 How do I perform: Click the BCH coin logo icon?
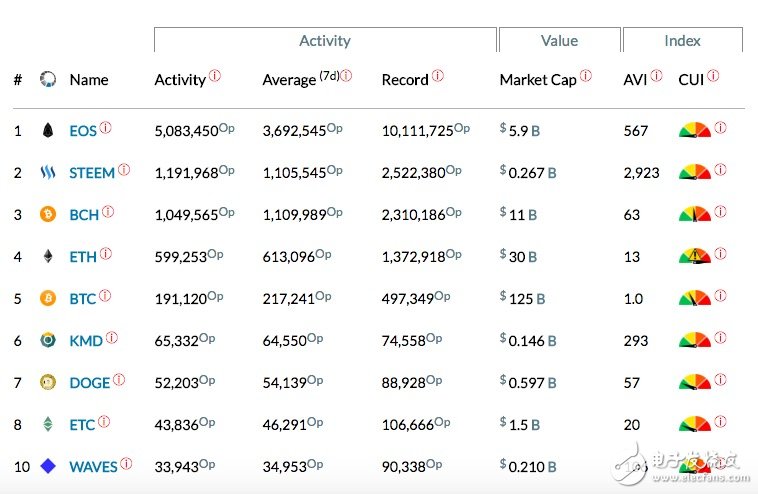pos(48,214)
